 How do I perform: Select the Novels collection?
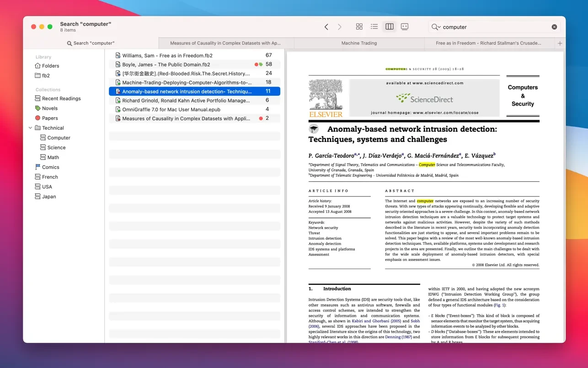(x=50, y=108)
